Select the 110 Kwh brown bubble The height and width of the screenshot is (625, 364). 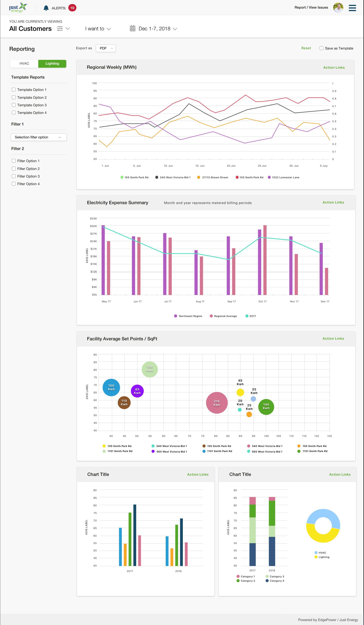(x=124, y=402)
